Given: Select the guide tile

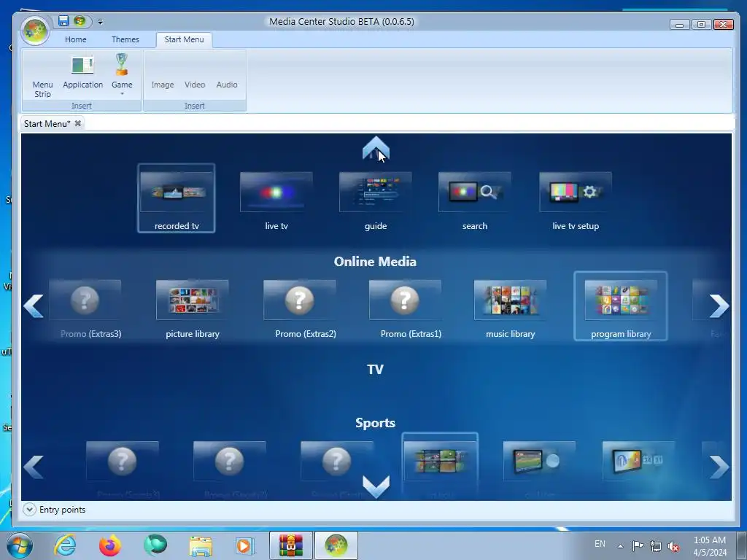Looking at the screenshot, I should click(376, 201).
